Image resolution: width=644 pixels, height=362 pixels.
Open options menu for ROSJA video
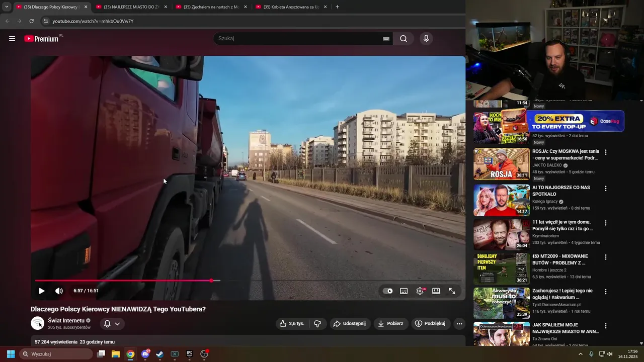(x=606, y=152)
